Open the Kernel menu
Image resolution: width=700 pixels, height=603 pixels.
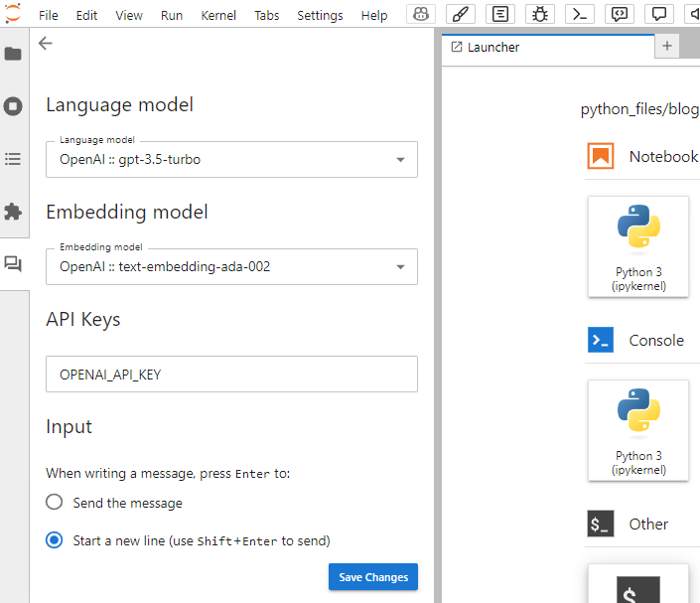pyautogui.click(x=218, y=16)
